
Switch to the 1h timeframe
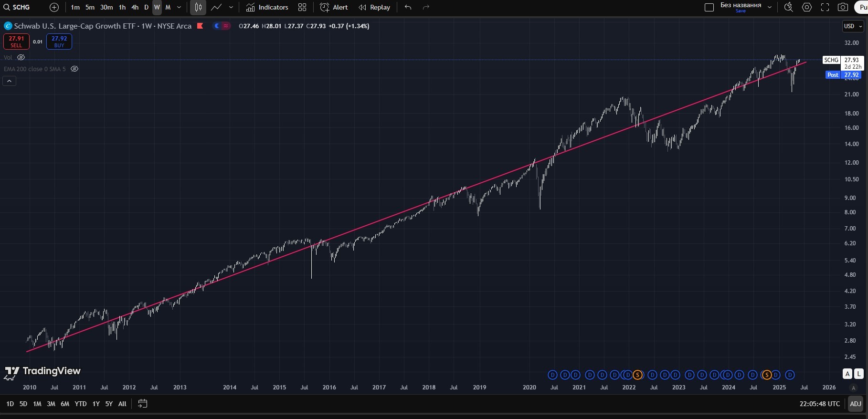(122, 7)
